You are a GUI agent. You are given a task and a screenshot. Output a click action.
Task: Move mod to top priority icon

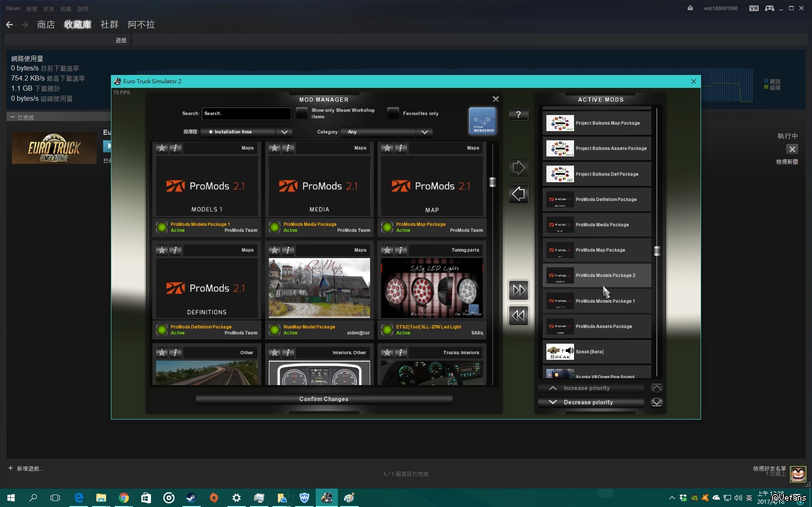pyautogui.click(x=657, y=388)
